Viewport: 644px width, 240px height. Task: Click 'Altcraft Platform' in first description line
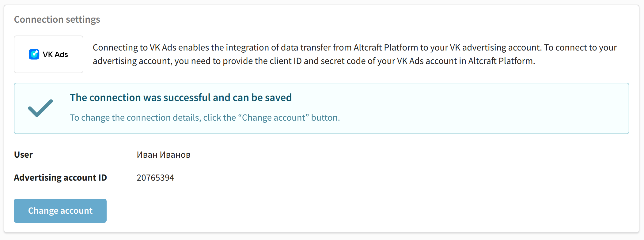click(x=386, y=47)
